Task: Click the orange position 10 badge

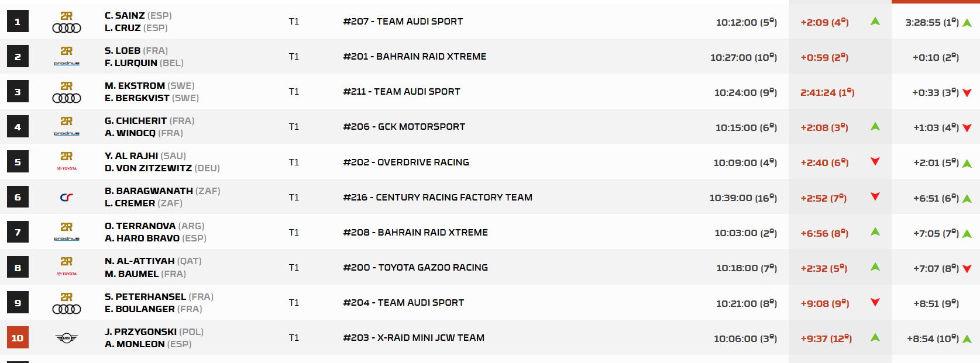Action: pos(18,338)
